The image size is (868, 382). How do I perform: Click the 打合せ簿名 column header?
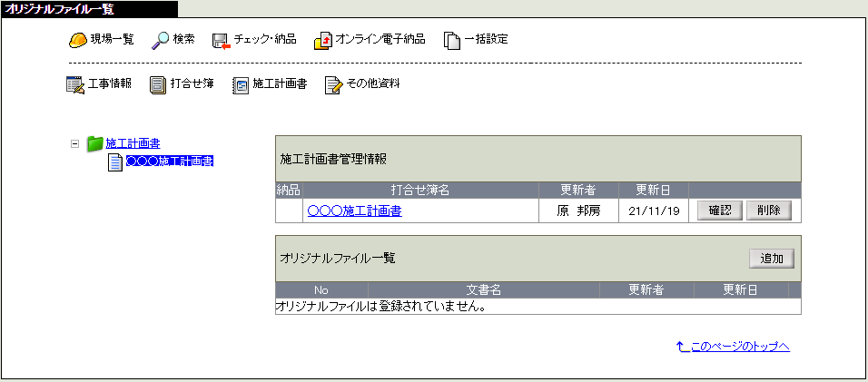pyautogui.click(x=420, y=191)
